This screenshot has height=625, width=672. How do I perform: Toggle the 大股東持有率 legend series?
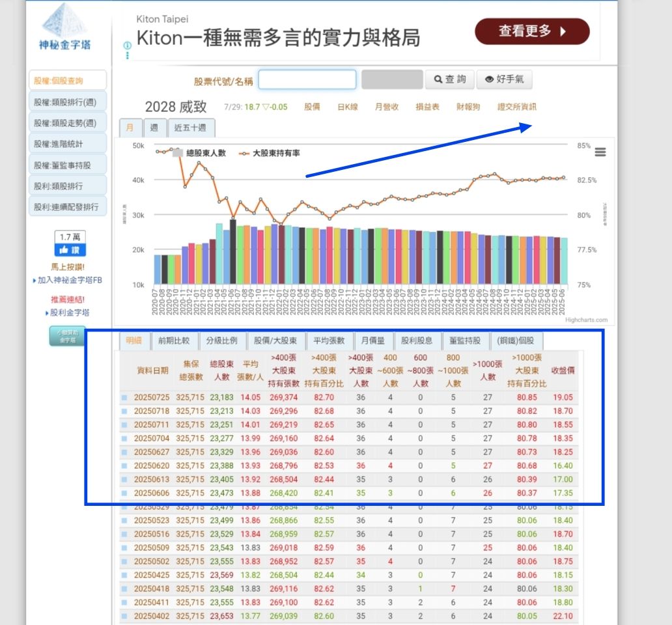[x=270, y=153]
